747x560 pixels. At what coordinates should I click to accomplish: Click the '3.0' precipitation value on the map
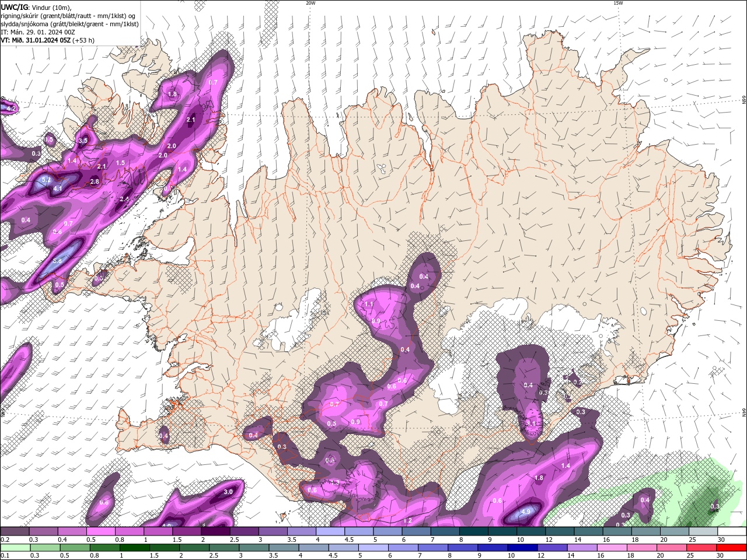228,492
